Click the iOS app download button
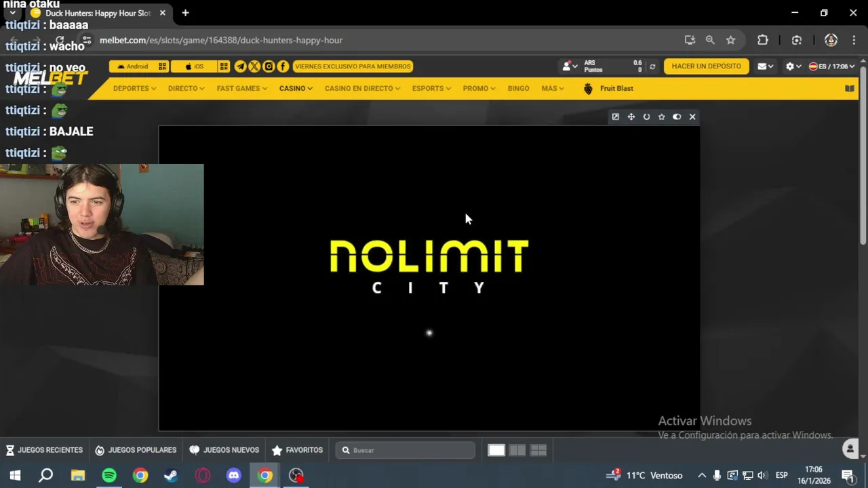The image size is (868, 488). pos(193,66)
